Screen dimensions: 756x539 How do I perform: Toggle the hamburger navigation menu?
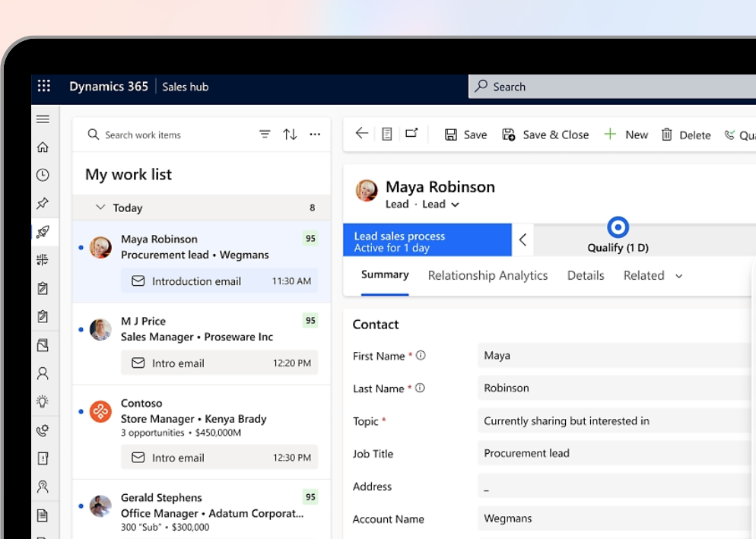tap(43, 119)
